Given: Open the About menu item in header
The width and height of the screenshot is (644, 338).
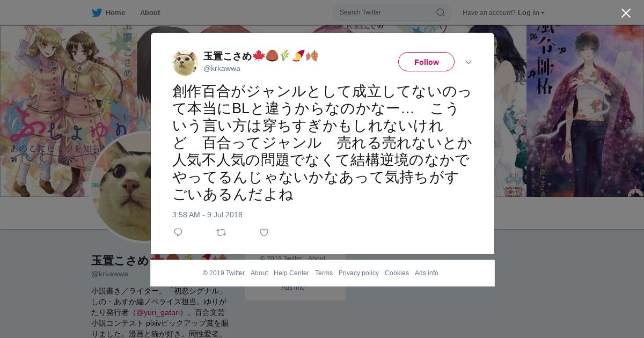Looking at the screenshot, I should pyautogui.click(x=150, y=12).
